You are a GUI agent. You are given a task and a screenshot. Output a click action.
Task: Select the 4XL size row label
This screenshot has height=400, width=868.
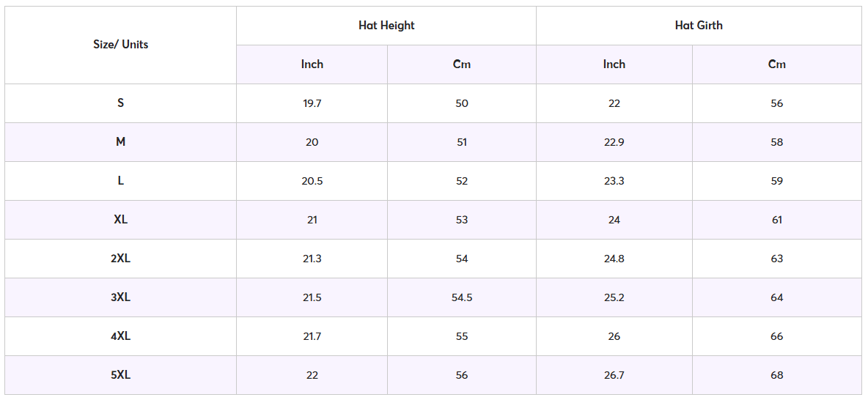[x=121, y=336]
